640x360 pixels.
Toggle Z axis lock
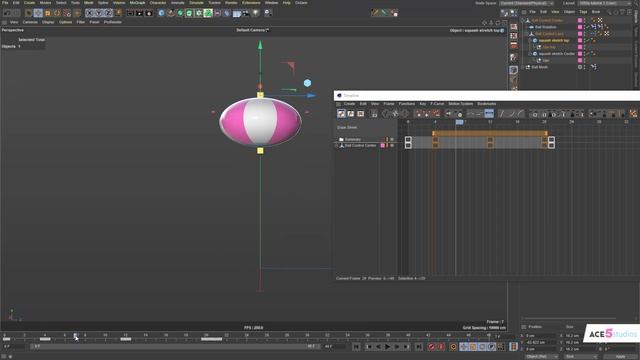click(x=109, y=13)
